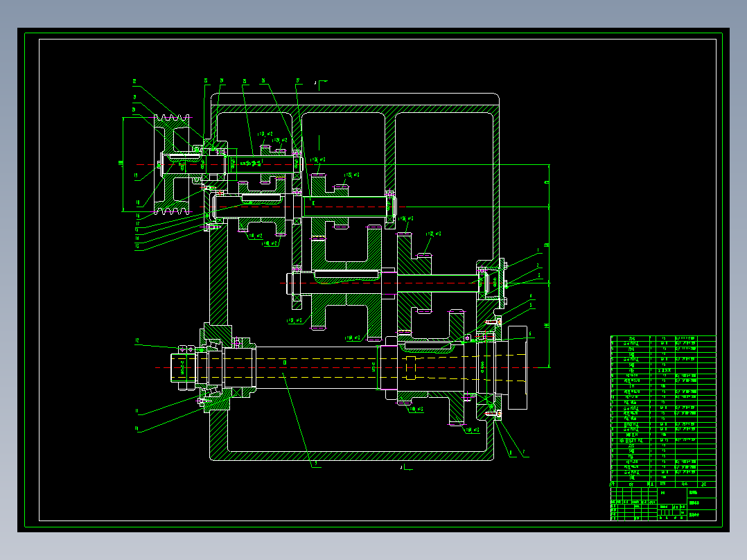The image size is (747, 560).
Task: Select the title block in the bottom-right corner
Action: click(663, 504)
